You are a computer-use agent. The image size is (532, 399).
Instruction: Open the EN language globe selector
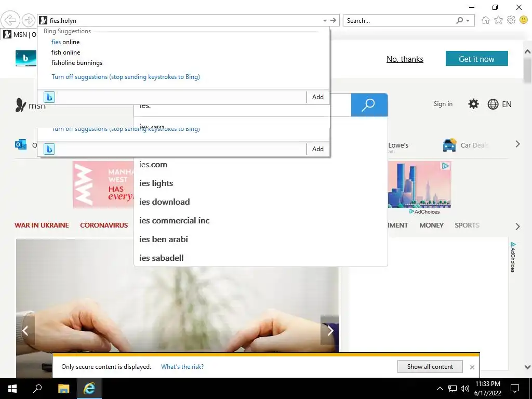[x=499, y=104]
